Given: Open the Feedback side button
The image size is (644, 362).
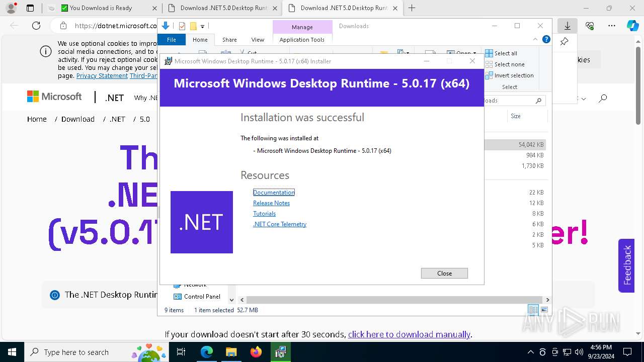Looking at the screenshot, I should 627,265.
